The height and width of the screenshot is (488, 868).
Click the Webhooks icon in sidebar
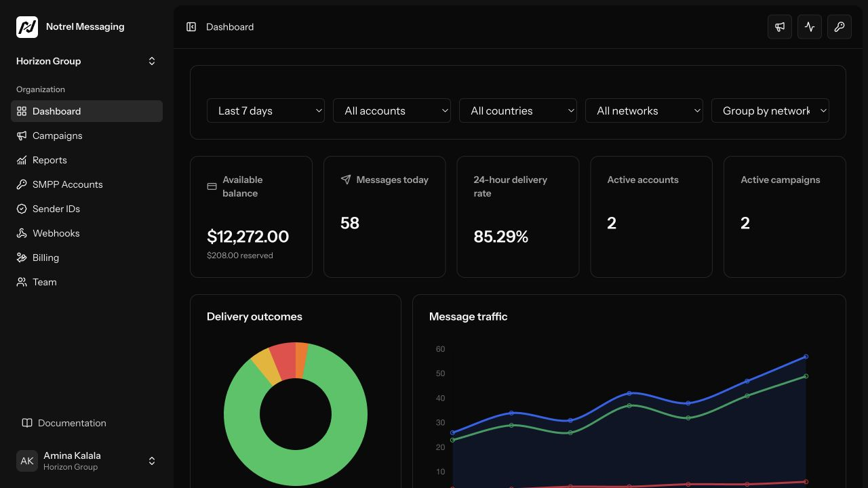[x=22, y=233]
